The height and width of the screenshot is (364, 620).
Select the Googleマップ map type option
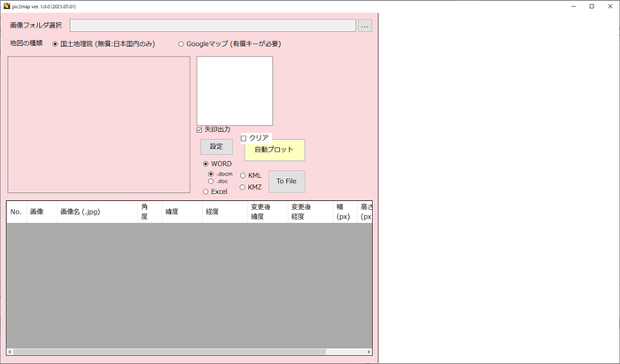(x=182, y=43)
